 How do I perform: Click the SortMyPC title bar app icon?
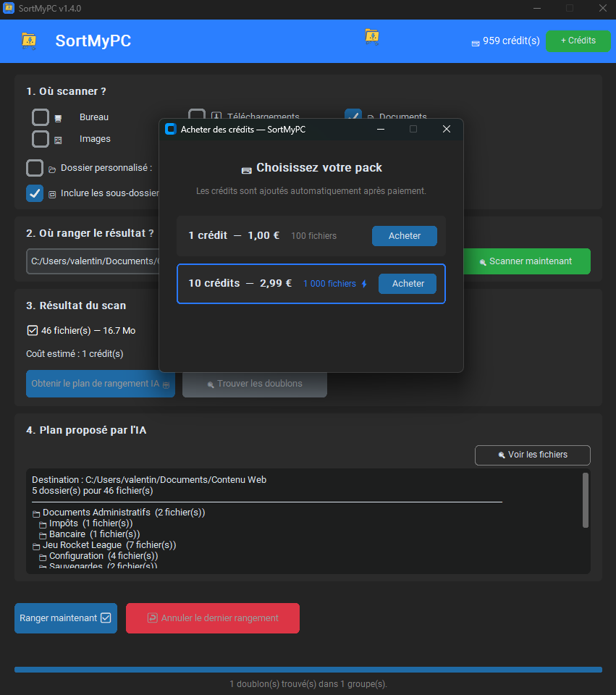click(9, 8)
